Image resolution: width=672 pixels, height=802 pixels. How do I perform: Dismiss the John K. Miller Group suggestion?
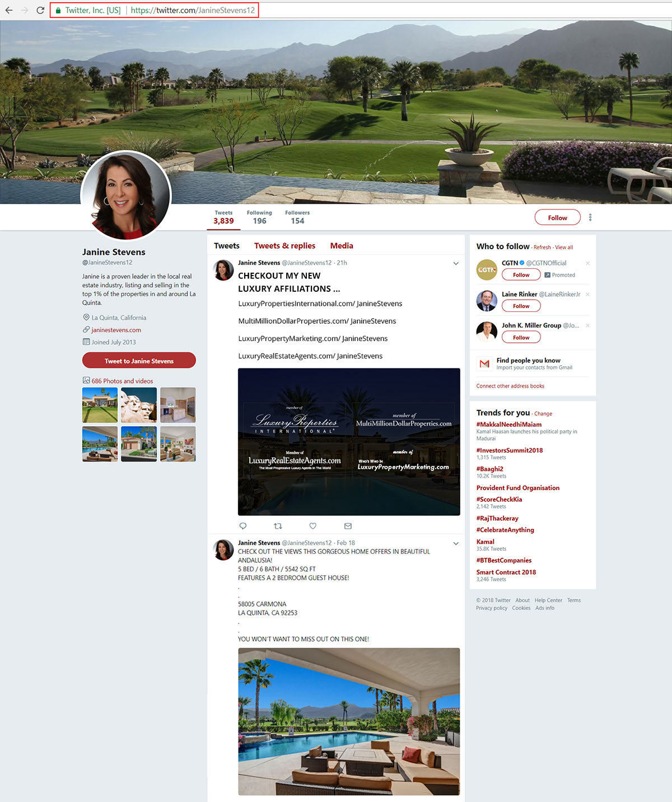(x=587, y=325)
